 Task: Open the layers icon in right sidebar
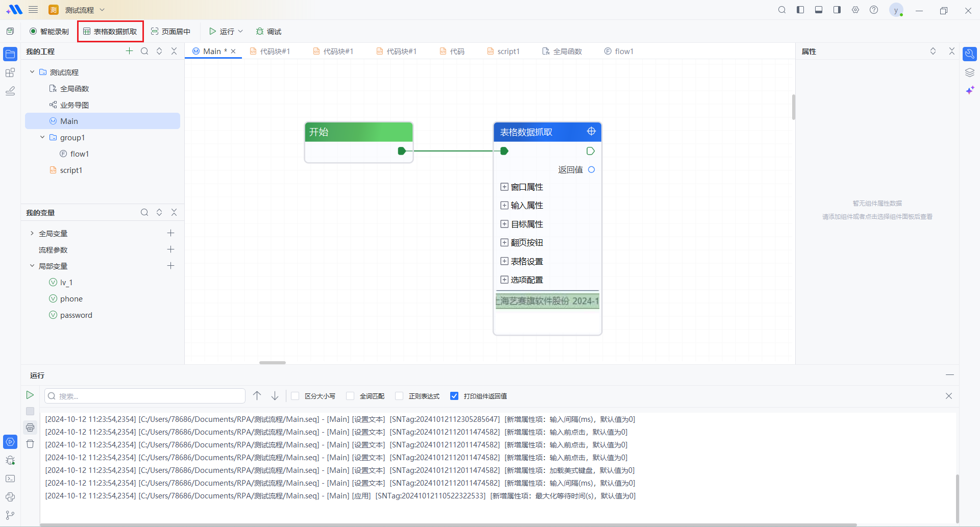[x=970, y=72]
